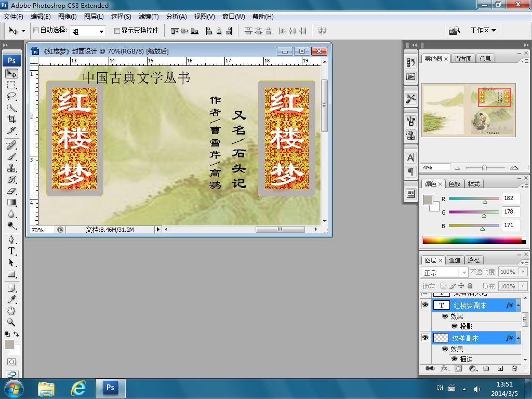Enable 自动选择 checkbox
Viewport: 532px width, 399px height.
click(36, 31)
